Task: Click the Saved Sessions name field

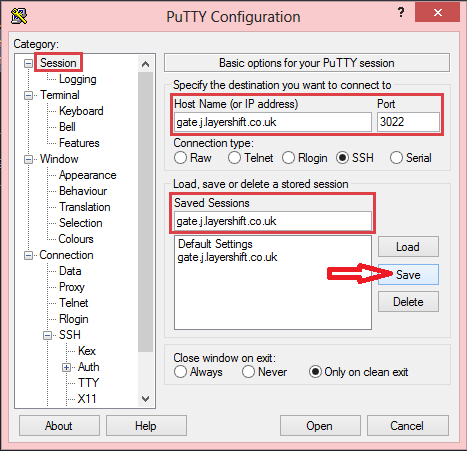Action: (273, 221)
